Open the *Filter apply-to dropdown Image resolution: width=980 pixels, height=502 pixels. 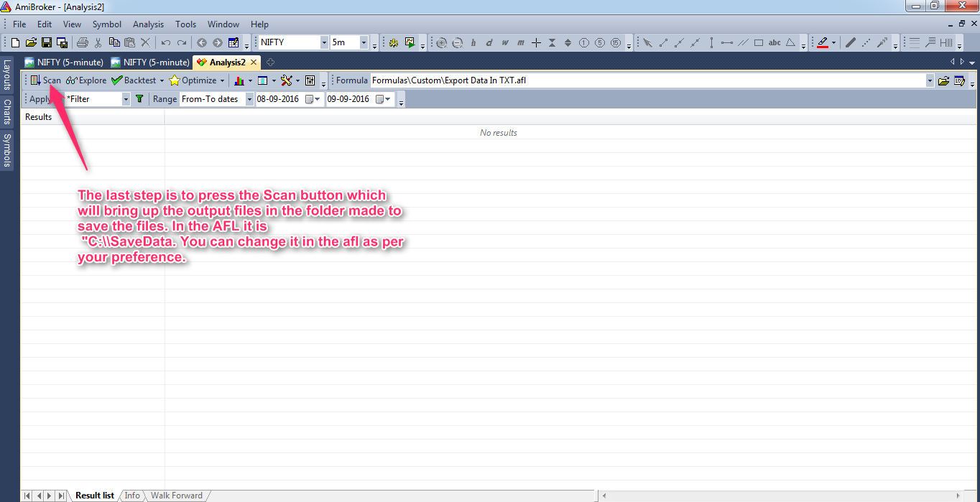[126, 99]
